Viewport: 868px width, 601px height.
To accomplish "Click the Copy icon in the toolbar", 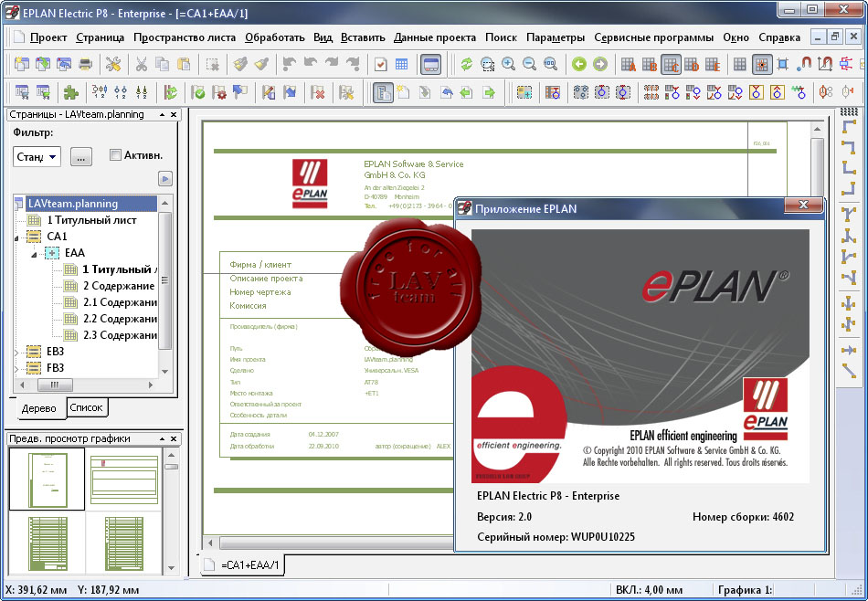I will [x=163, y=64].
